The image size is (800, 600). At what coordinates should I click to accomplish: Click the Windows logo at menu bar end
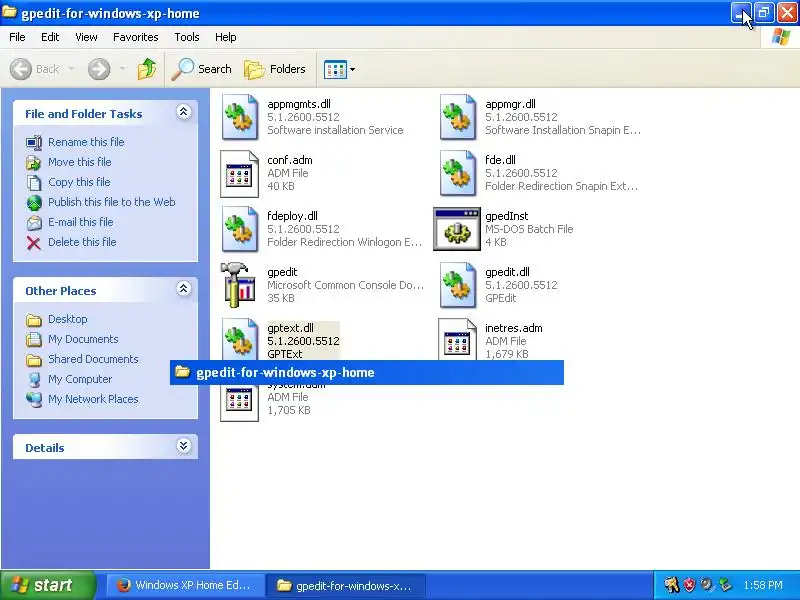point(781,37)
